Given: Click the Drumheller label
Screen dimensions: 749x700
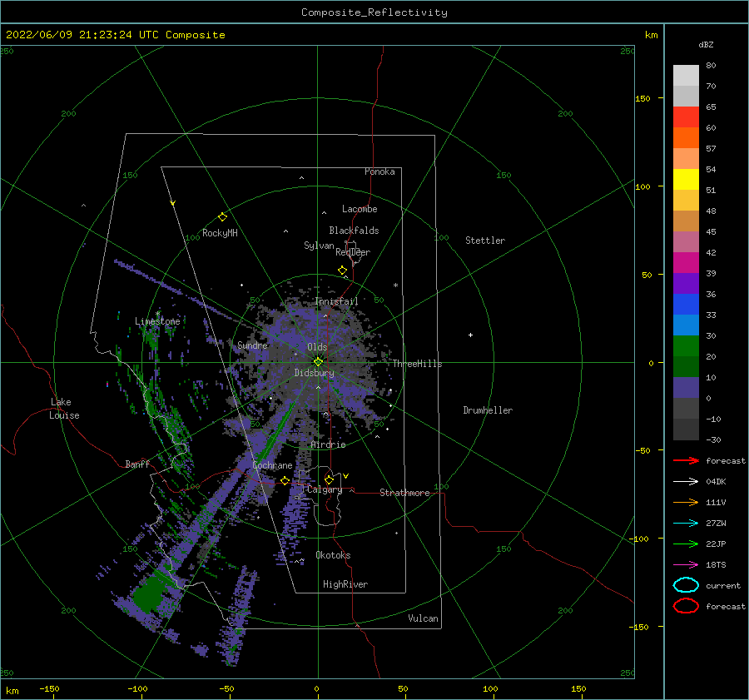Looking at the screenshot, I should 488,410.
